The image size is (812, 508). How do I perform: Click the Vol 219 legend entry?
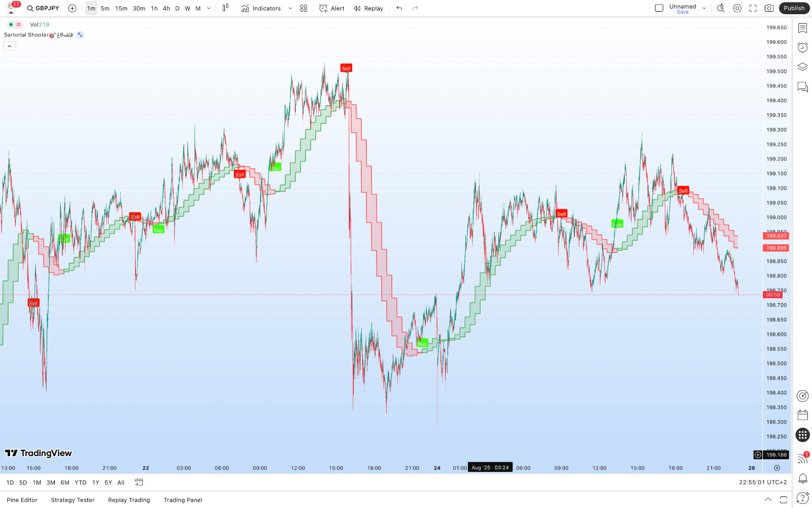coord(40,24)
